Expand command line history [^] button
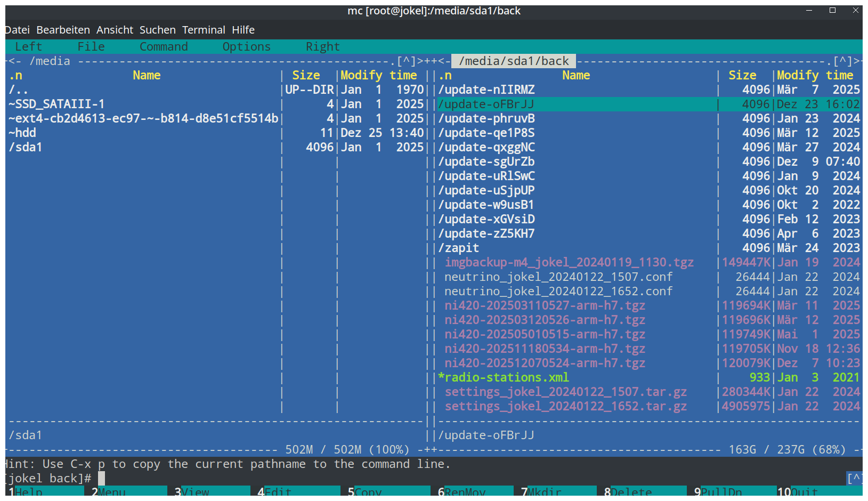Screen dimensions: 868x501 [854, 478]
